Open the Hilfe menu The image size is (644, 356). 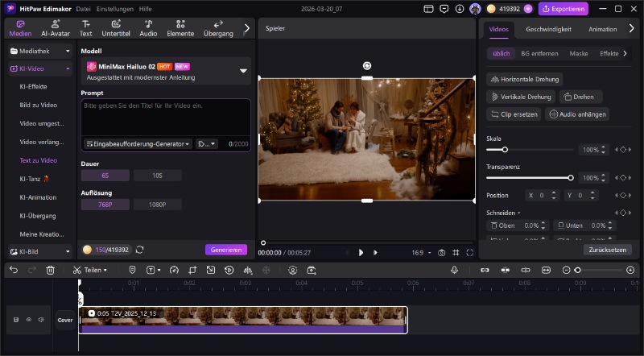coord(145,9)
